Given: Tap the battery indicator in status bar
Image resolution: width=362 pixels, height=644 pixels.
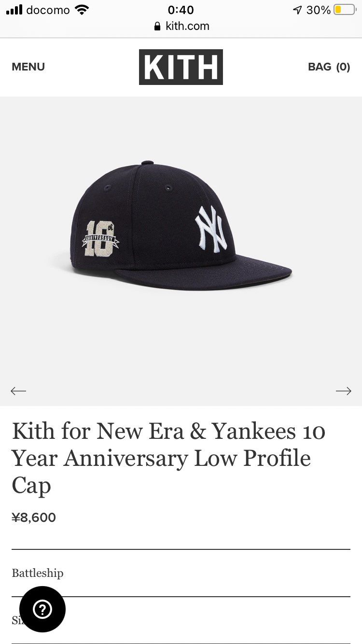Looking at the screenshot, I should (344, 10).
